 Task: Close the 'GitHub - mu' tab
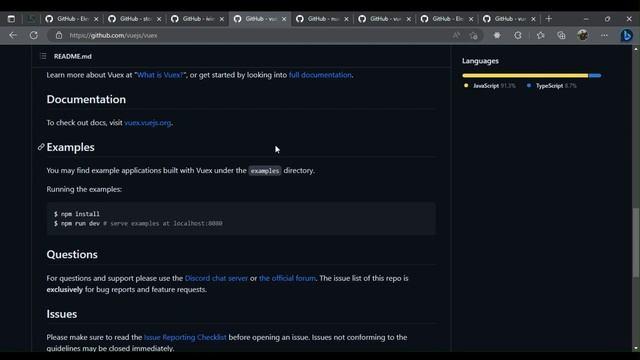pos(346,19)
